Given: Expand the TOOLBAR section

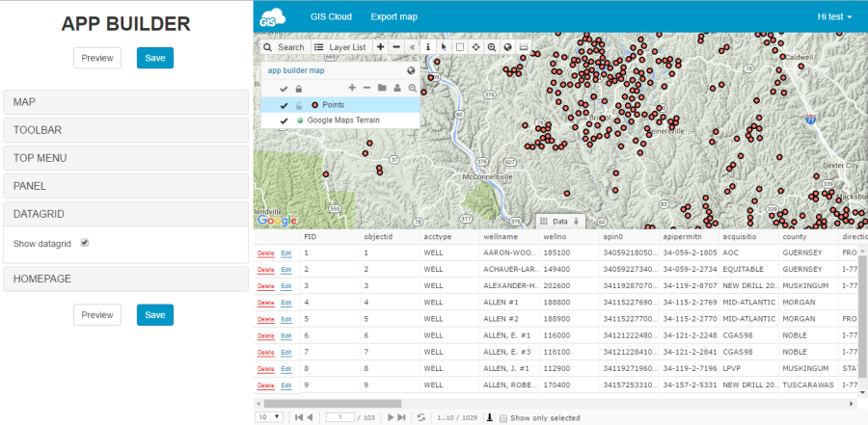Looking at the screenshot, I should tap(125, 131).
